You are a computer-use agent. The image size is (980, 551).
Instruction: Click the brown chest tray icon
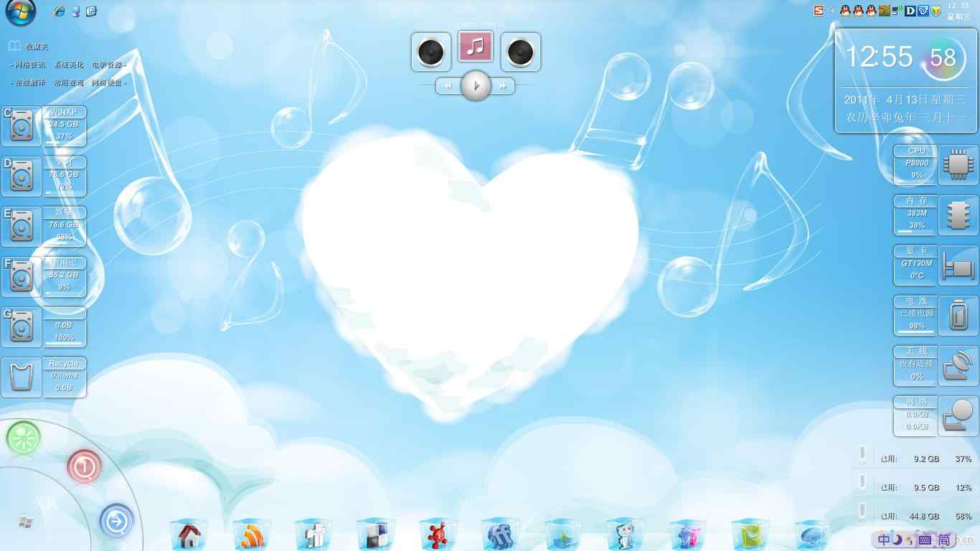pyautogui.click(x=885, y=11)
